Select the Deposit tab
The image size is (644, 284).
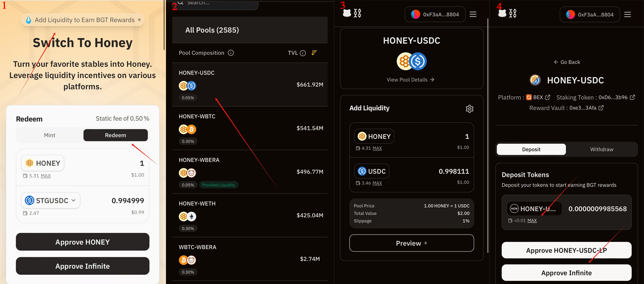[x=531, y=149]
